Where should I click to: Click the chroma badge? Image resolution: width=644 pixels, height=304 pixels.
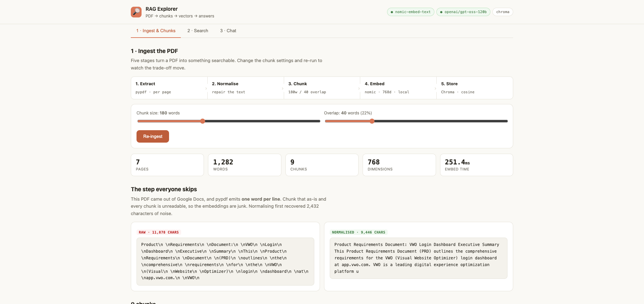point(502,12)
